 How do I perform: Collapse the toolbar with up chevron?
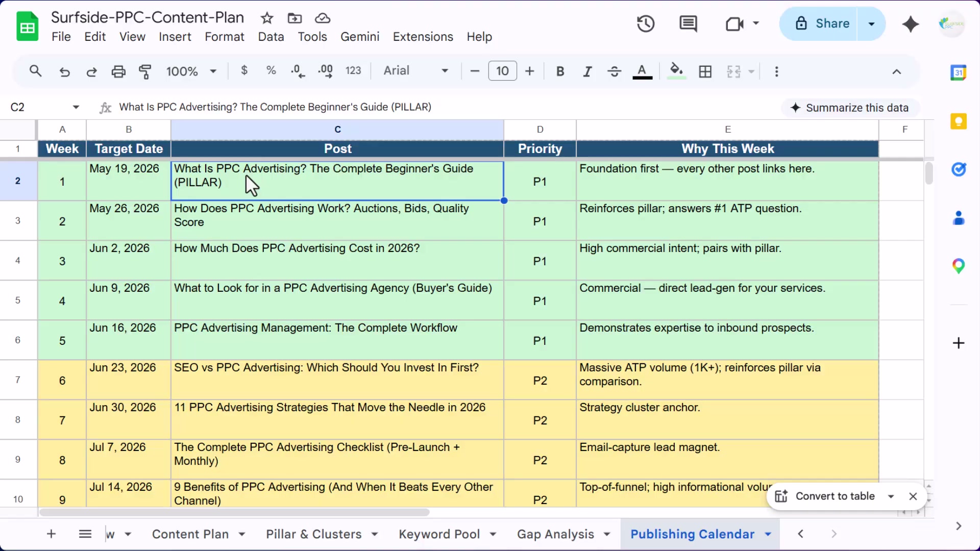897,71
